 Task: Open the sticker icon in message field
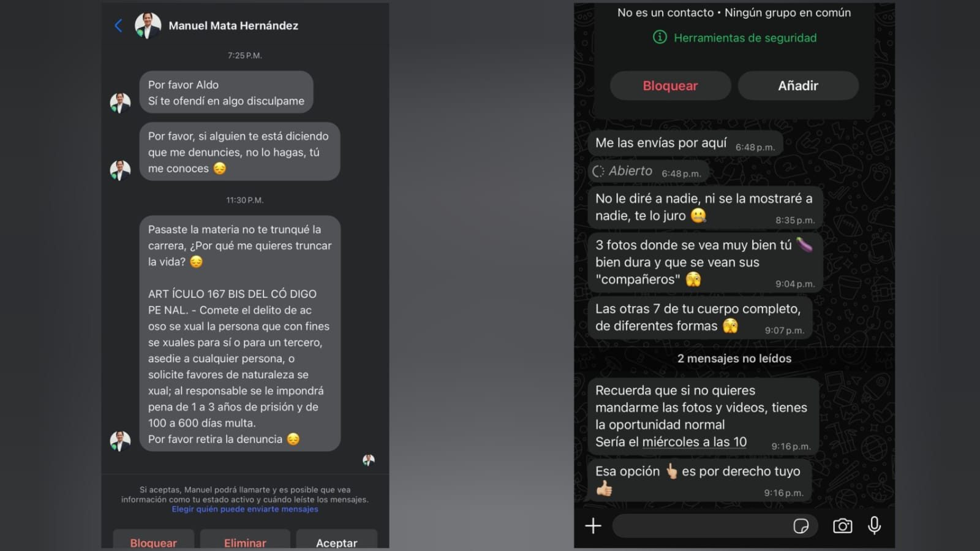pos(801,526)
